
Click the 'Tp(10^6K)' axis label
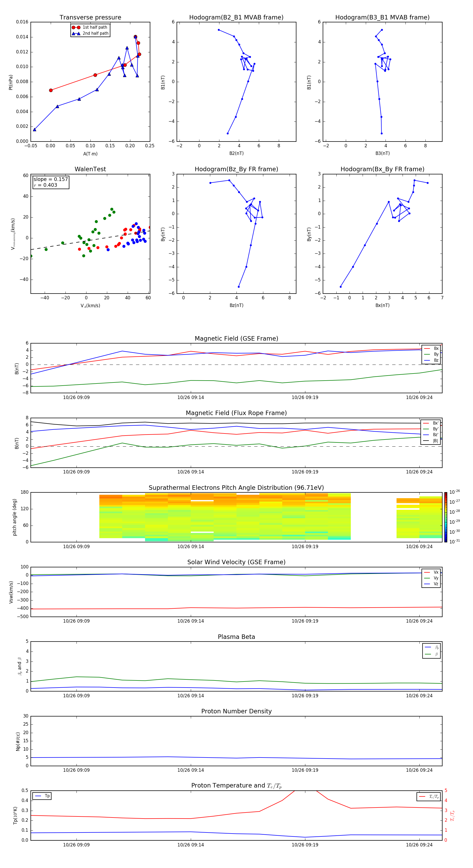(x=15, y=815)
